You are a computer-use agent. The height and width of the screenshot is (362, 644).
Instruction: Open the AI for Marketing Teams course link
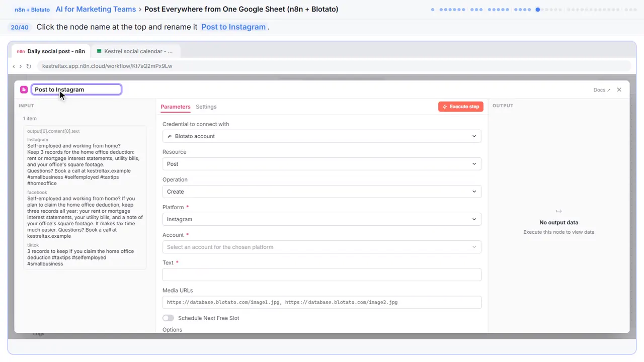[x=96, y=9]
